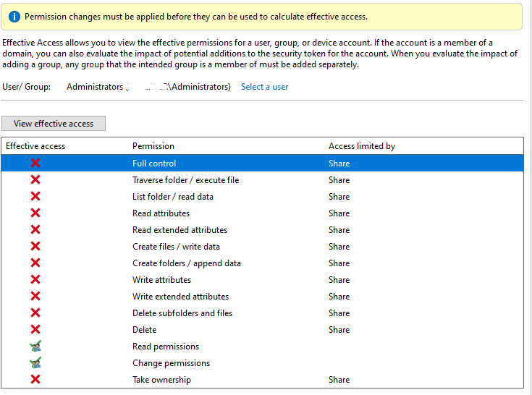Click the red X beside Full control

tap(35, 163)
